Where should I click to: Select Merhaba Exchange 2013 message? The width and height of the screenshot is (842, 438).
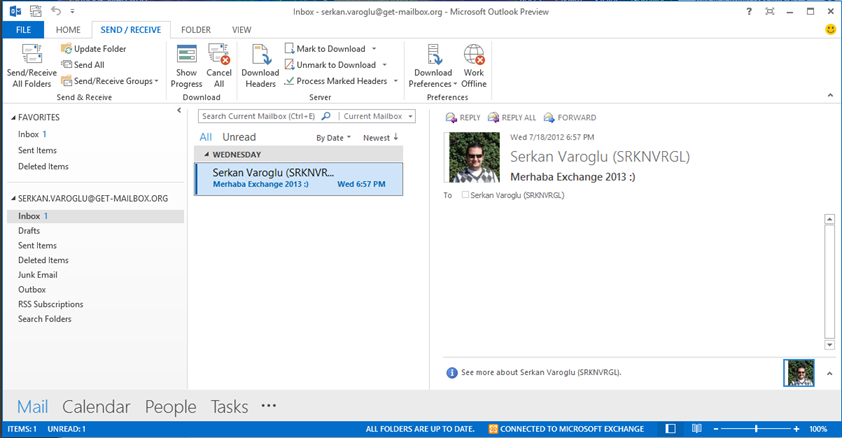pyautogui.click(x=299, y=179)
